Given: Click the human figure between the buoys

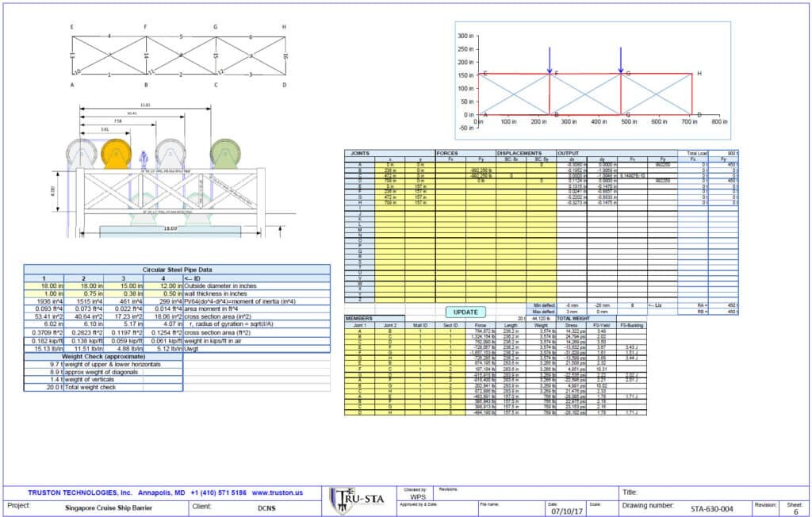Looking at the screenshot, I should tap(144, 161).
